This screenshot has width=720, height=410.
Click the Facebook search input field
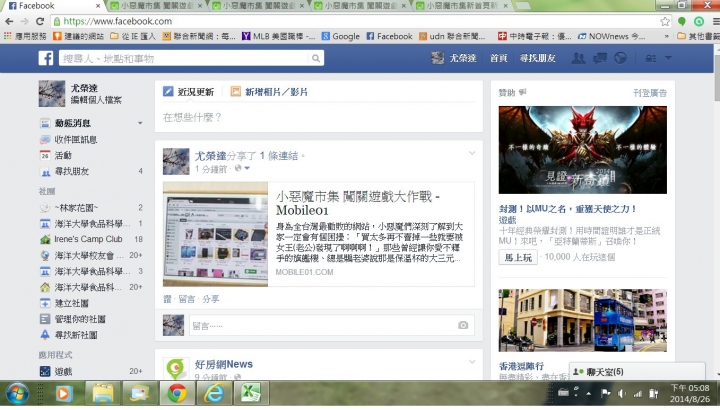click(184, 58)
